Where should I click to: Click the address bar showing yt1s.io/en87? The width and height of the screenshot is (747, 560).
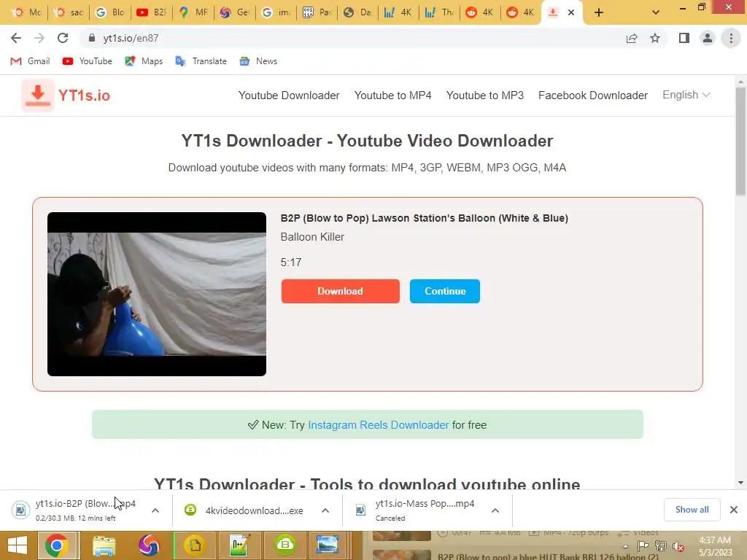(352, 38)
